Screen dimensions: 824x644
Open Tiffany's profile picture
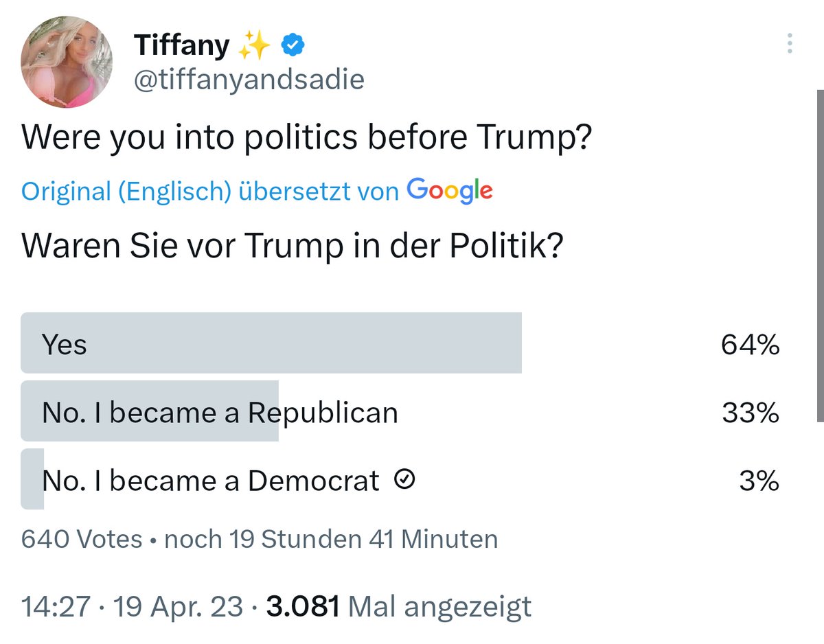point(67,62)
